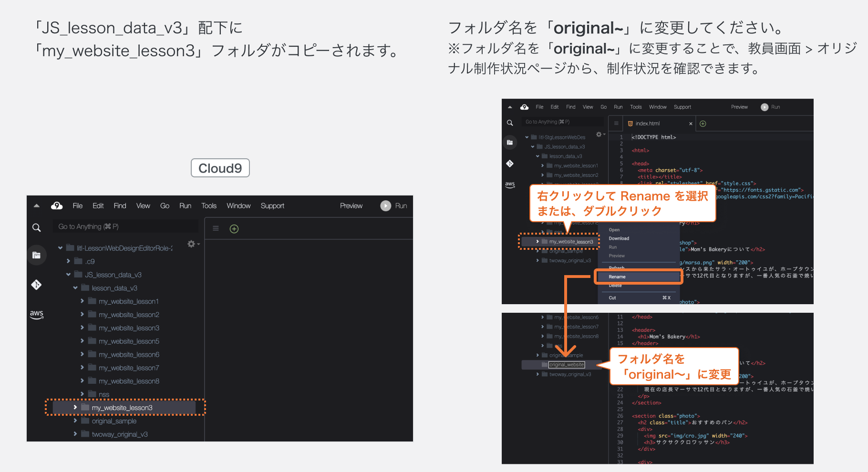The image size is (868, 472).
Task: Select the nss folder in left screenshot
Action: (x=104, y=394)
